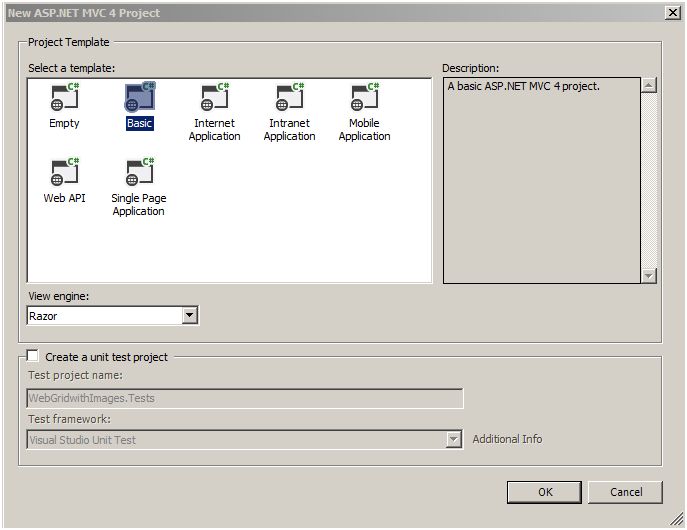Click the description scrollbar up arrow
Image resolution: width=687 pixels, height=530 pixels.
(x=648, y=85)
